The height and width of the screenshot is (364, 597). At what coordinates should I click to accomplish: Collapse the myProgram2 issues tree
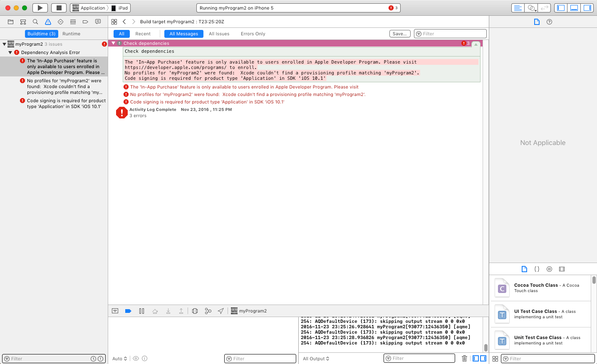click(4, 44)
